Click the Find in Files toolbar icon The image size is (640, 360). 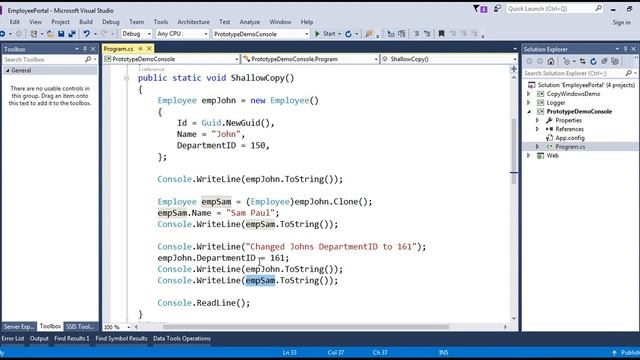[x=369, y=34]
